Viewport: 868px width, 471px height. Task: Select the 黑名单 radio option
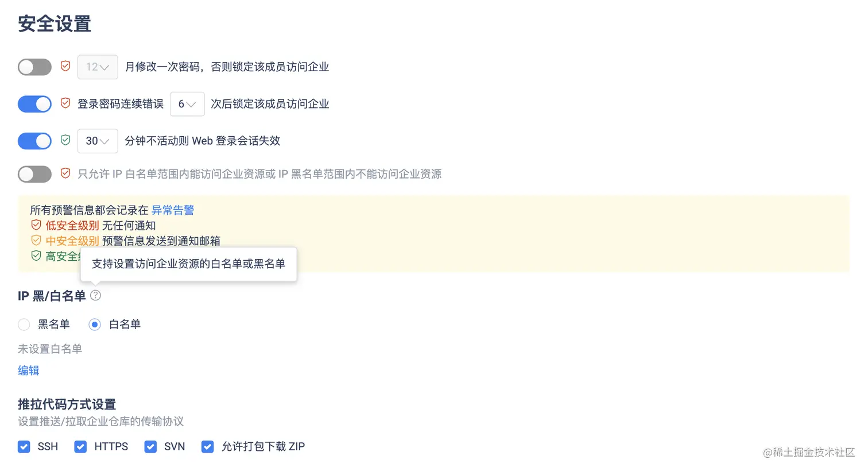click(24, 325)
